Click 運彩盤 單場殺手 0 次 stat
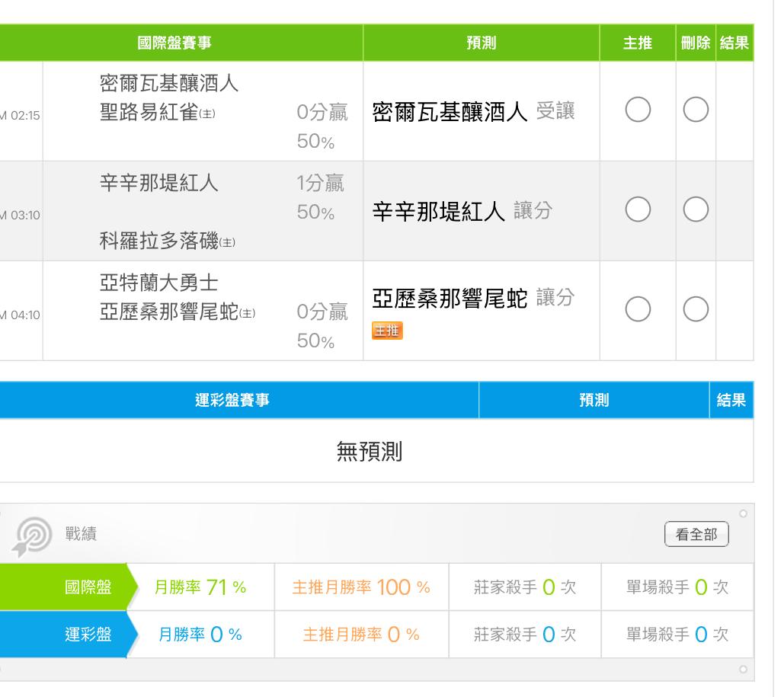The width and height of the screenshot is (784, 697). [x=677, y=635]
